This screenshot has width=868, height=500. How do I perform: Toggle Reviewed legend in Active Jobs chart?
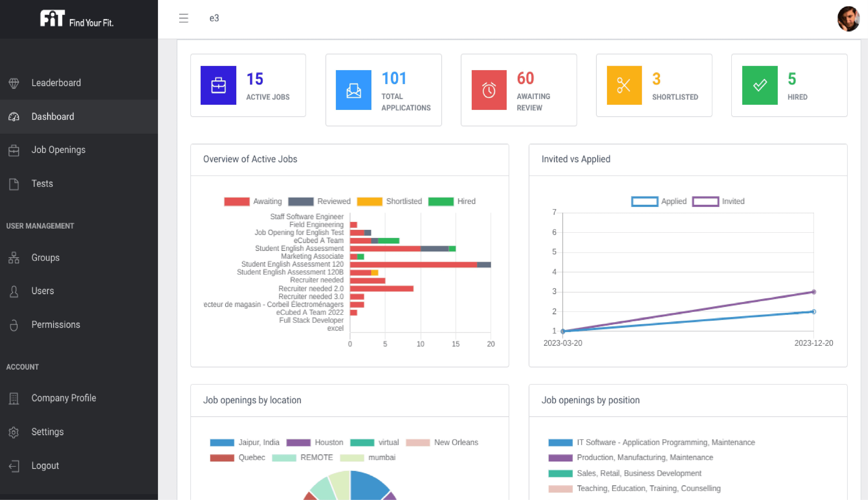[319, 201]
